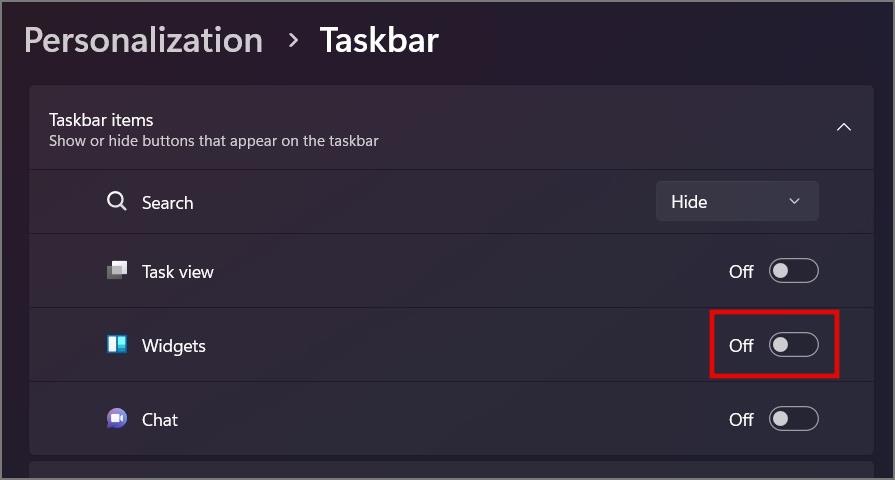Turn on the Task view toggle
Viewport: 895px width, 480px height.
pos(793,271)
